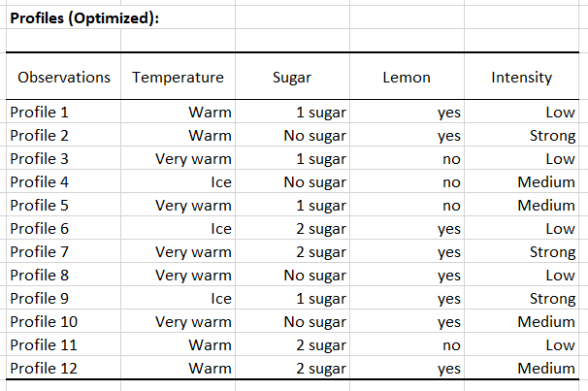
Task: Select Profile 7's '2 sugar' cell
Action: pos(320,252)
